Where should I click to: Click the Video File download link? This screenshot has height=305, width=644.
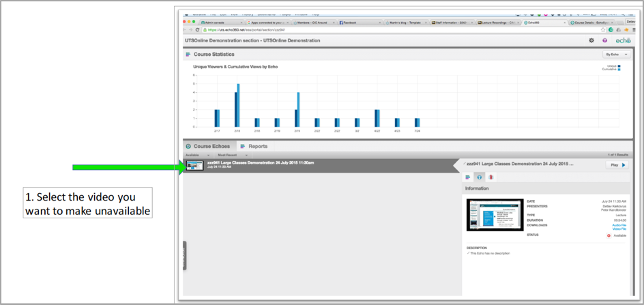(619, 229)
